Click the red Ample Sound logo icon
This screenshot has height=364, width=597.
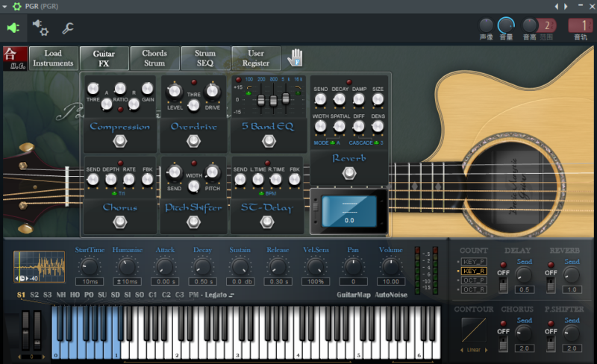point(15,57)
